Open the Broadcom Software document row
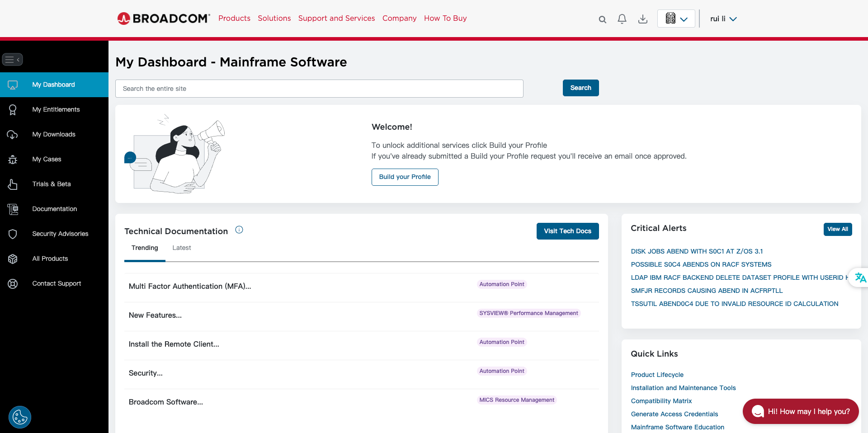The image size is (868, 433). coord(166,402)
